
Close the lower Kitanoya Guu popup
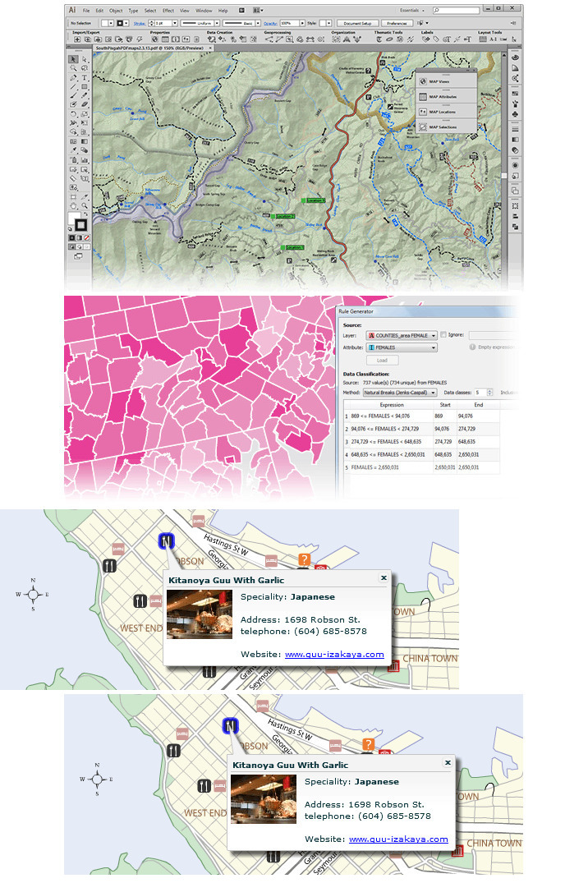(448, 762)
